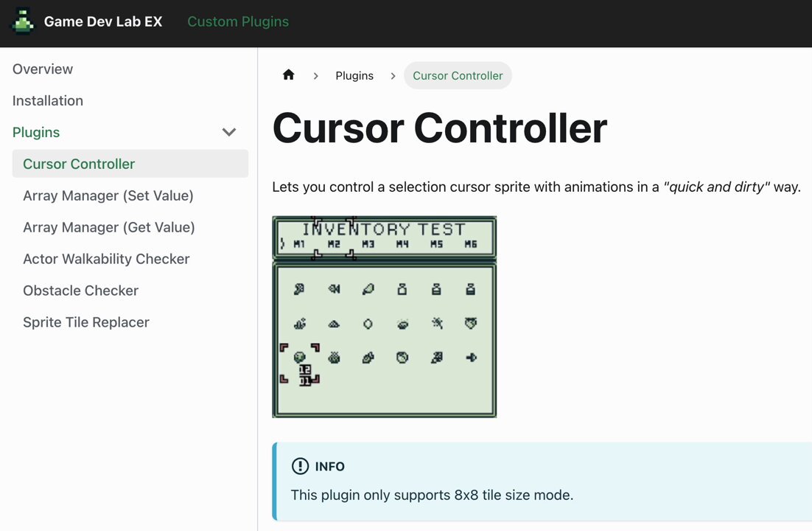Screen dimensions: 812x531
Task: Open the Custom Plugins nav link
Action: point(238,22)
